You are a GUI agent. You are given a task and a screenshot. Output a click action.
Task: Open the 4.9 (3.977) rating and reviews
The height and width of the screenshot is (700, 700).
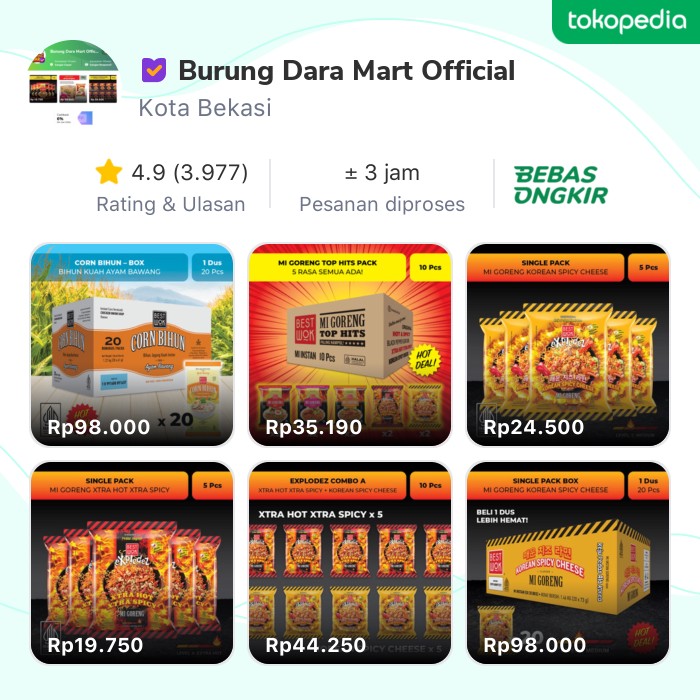171,187
